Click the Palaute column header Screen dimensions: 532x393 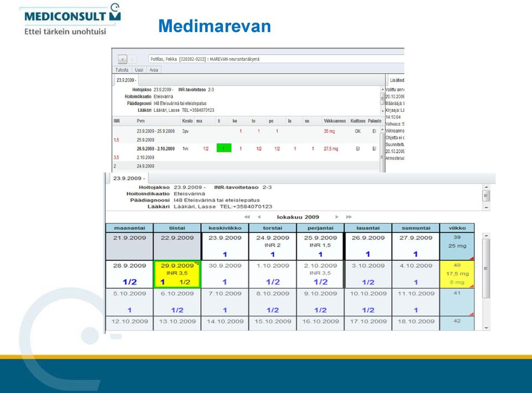click(375, 121)
